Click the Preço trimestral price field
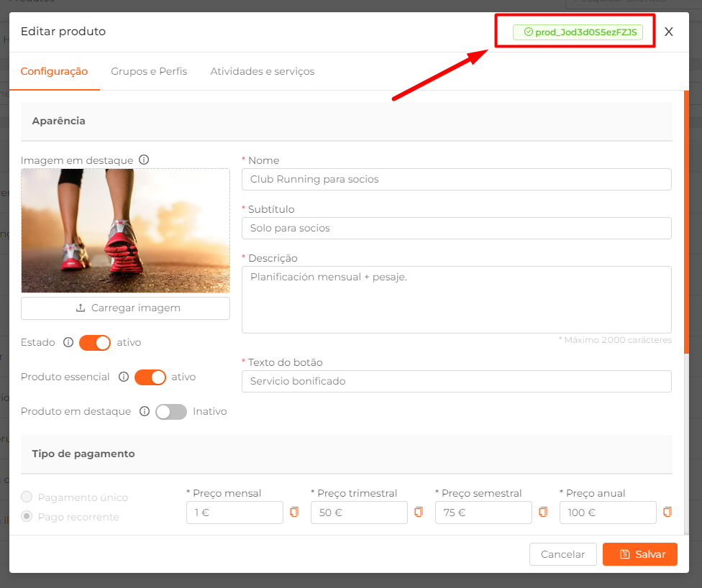Viewport: 702px width, 588px height. click(x=359, y=513)
